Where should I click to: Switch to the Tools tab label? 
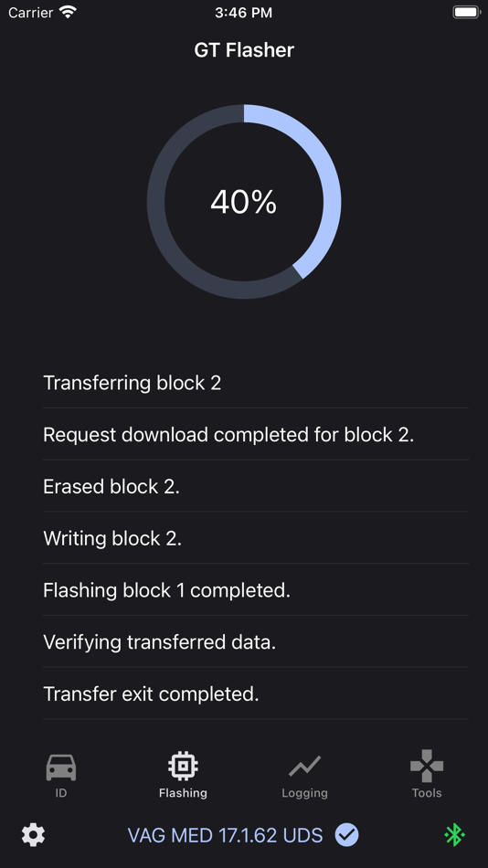(427, 793)
